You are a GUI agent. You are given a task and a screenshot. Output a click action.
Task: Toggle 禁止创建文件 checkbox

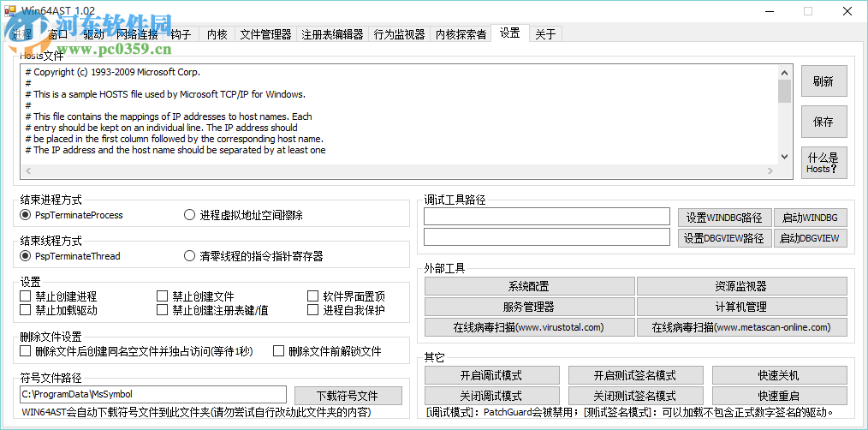tap(195, 296)
